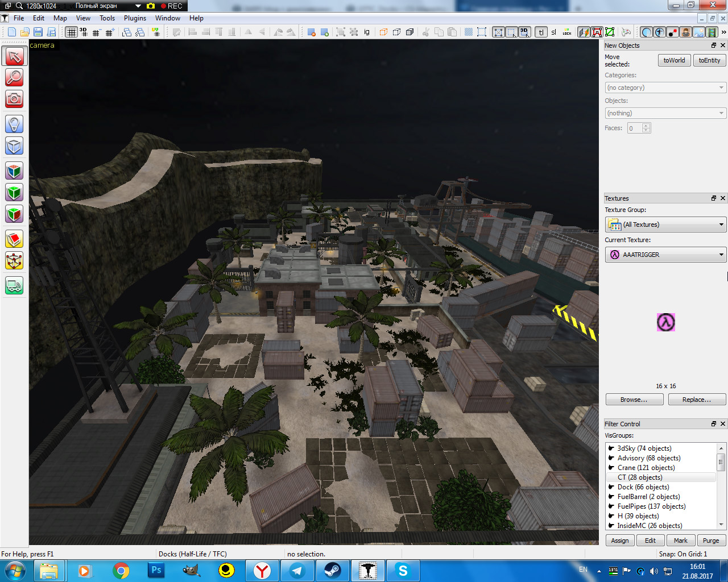The width and height of the screenshot is (728, 582).
Task: Open the Tools menu
Action: 107,18
